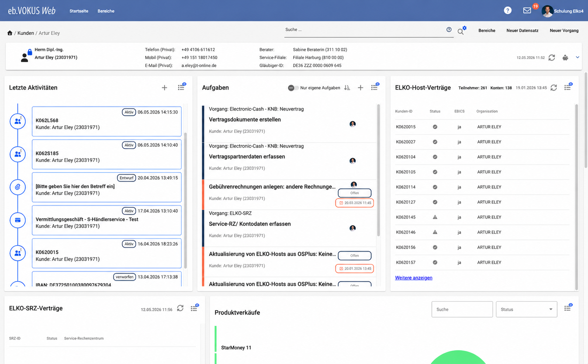
Task: Open list settings for ELKO-Host-Verträge
Action: [x=568, y=87]
